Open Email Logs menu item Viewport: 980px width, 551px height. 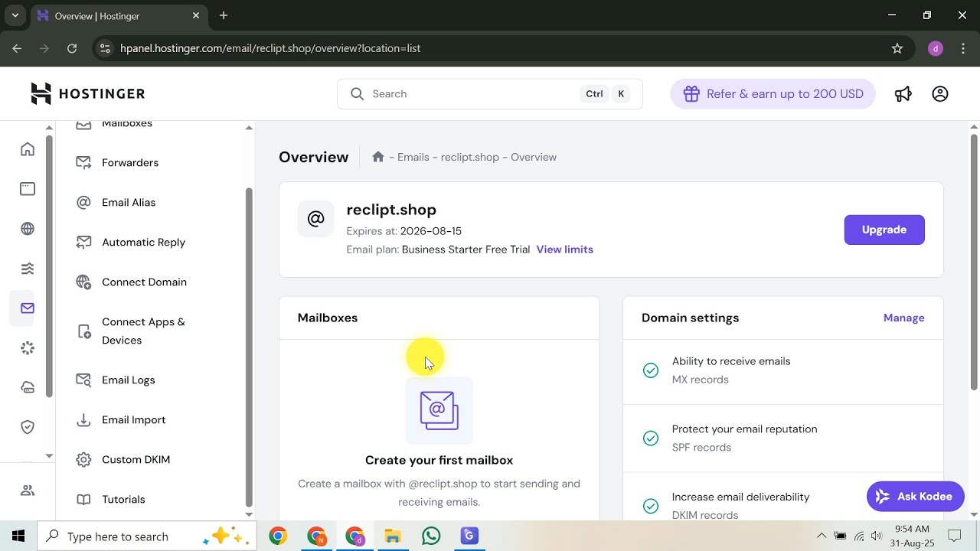(x=128, y=380)
